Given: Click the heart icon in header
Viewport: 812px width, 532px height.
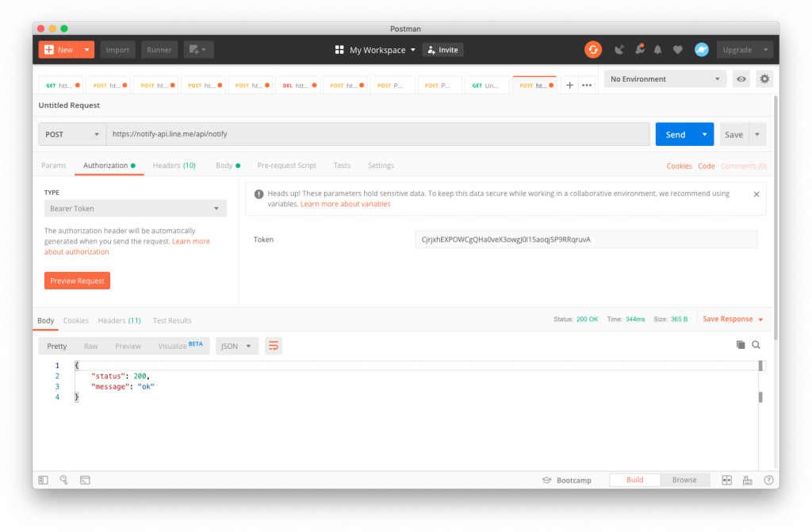Looking at the screenshot, I should click(x=677, y=50).
